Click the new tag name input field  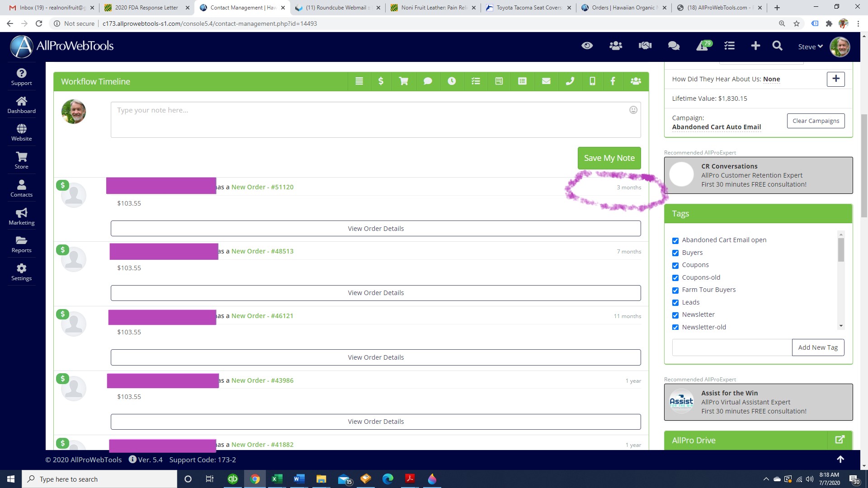732,347
